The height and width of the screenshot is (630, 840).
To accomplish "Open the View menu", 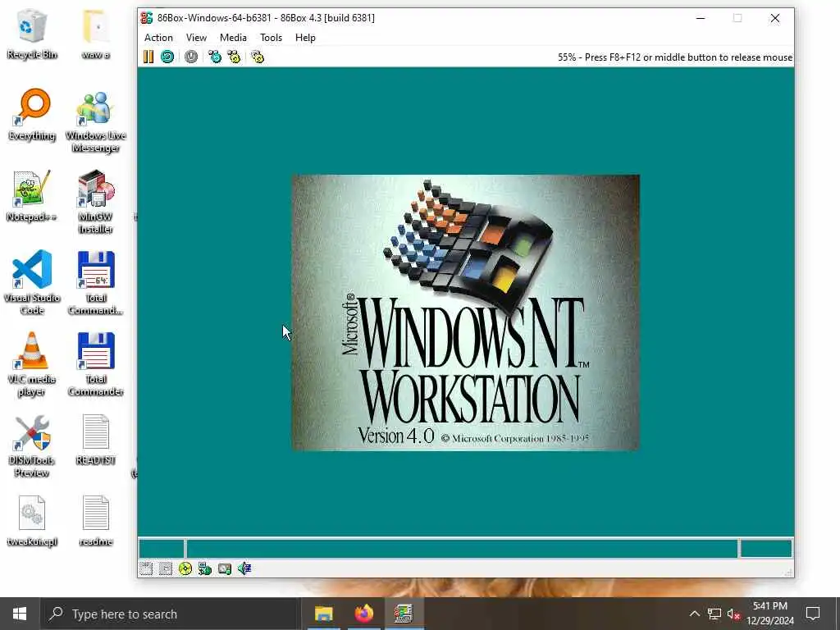I will pos(196,38).
